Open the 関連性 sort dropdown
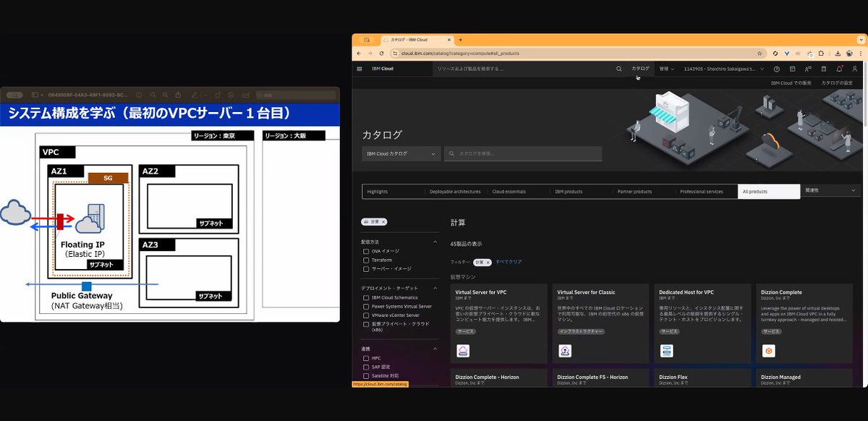 coord(832,191)
